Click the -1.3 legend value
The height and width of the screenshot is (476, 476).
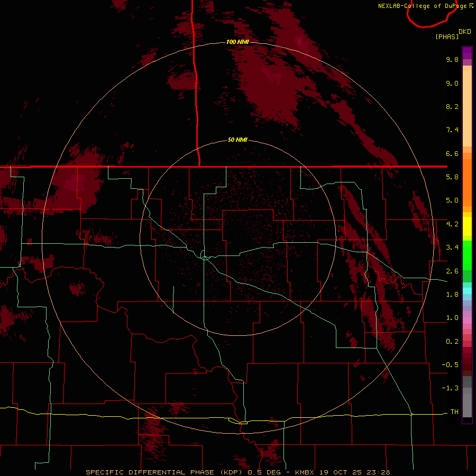[x=450, y=388]
